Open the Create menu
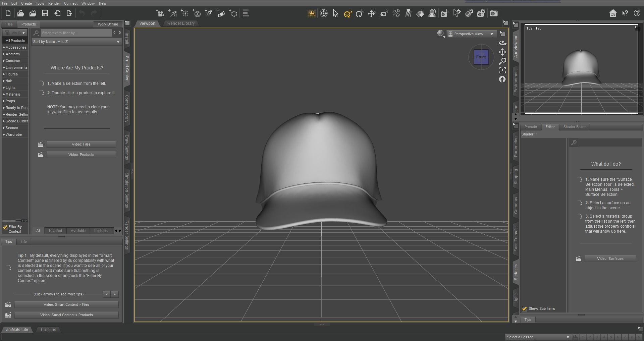644x341 pixels. click(26, 3)
